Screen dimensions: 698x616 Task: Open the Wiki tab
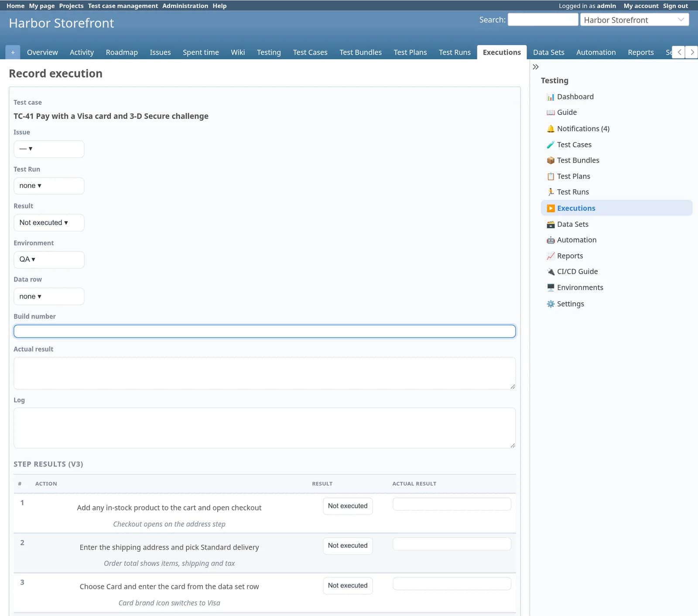click(x=238, y=52)
